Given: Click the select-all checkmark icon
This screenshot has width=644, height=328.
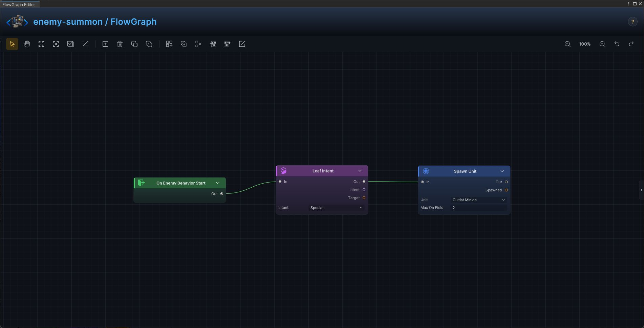Looking at the screenshot, I should tap(70, 44).
